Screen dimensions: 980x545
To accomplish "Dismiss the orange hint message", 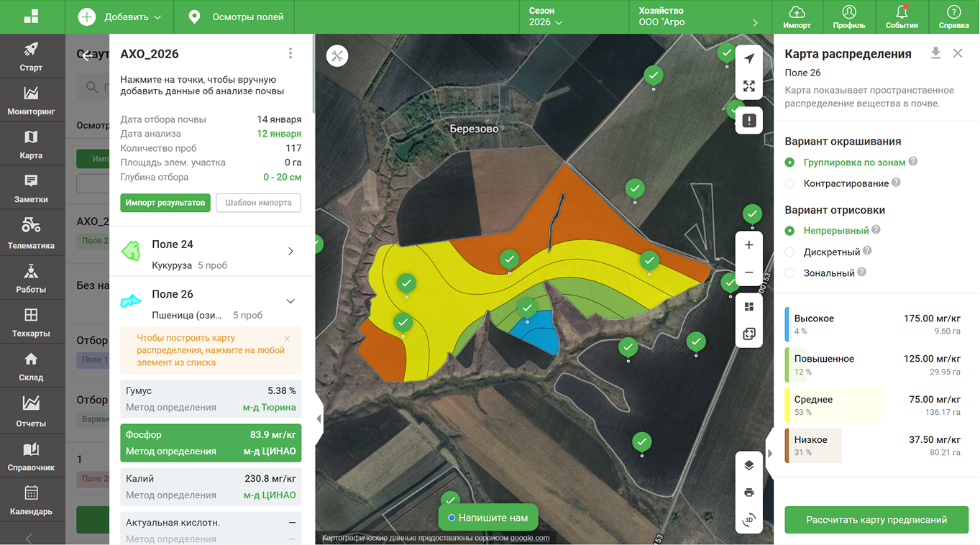I will 287,339.
